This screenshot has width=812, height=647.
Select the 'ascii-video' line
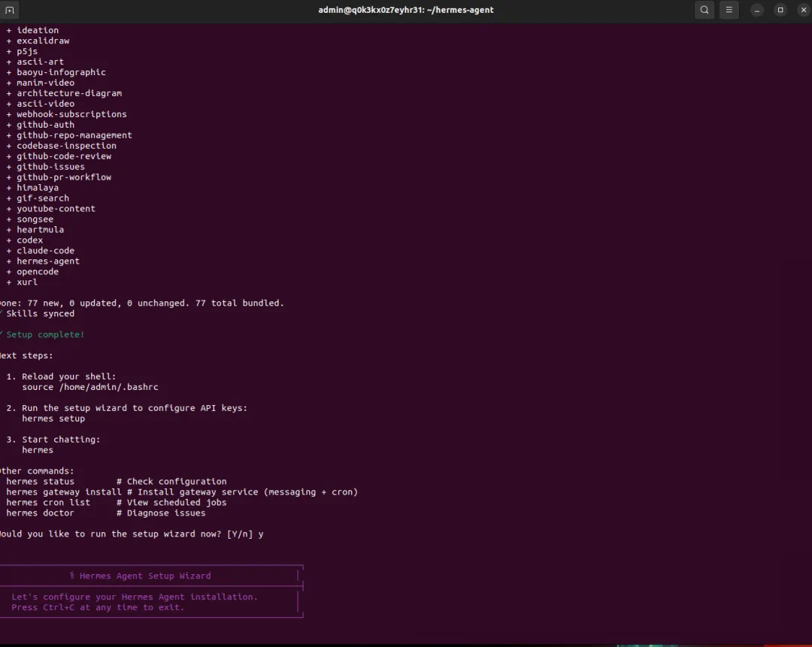[x=40, y=104]
